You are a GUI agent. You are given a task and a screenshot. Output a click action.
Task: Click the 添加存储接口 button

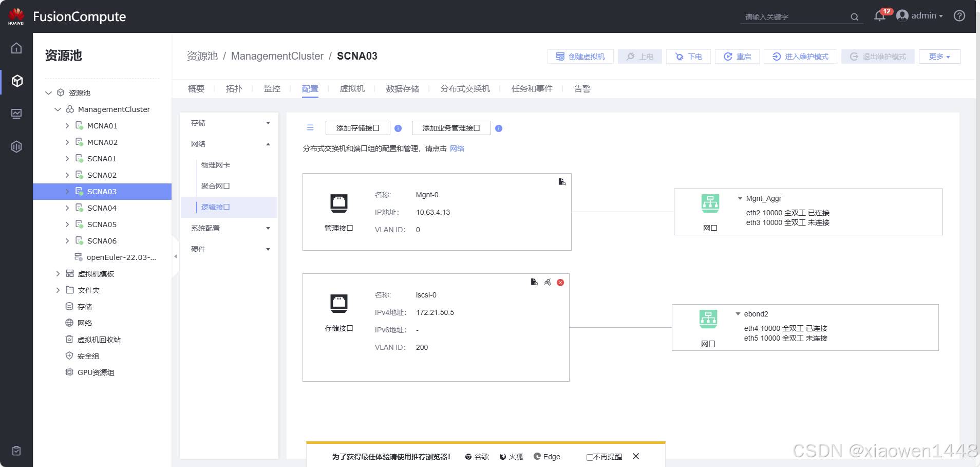[357, 128]
